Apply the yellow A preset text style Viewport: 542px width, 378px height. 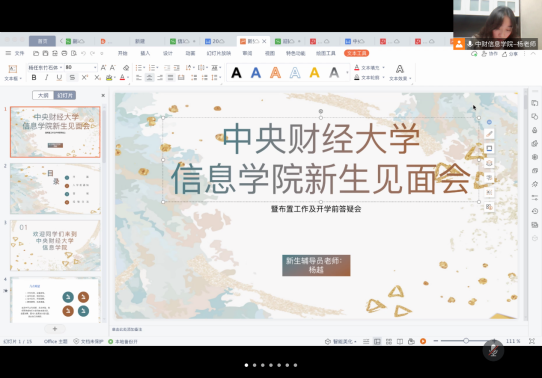click(x=315, y=73)
